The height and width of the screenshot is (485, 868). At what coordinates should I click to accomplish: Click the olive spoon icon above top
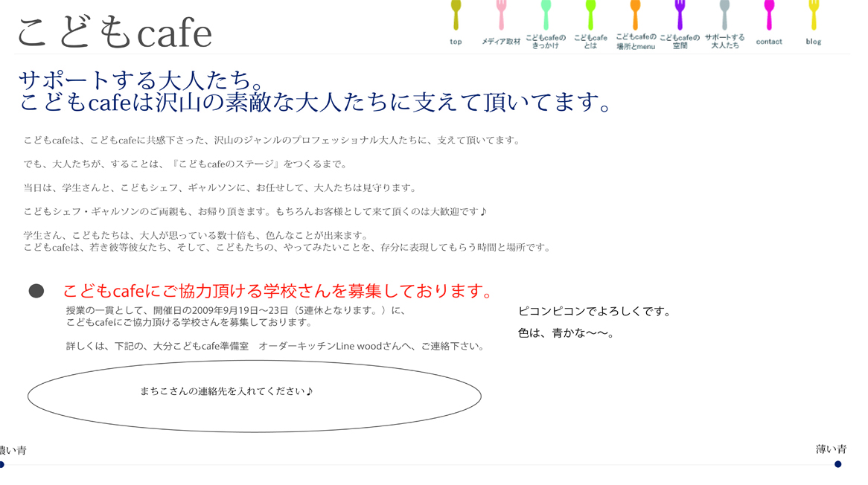[x=456, y=13]
